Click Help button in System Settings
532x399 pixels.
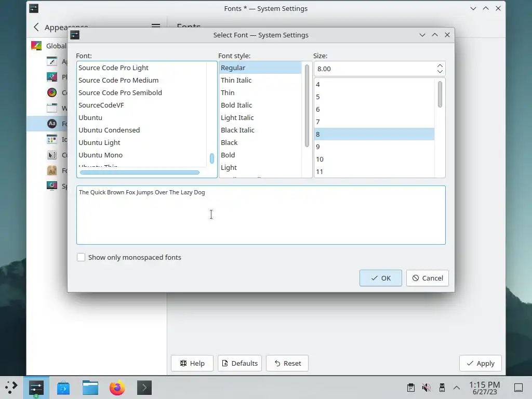[x=192, y=363]
